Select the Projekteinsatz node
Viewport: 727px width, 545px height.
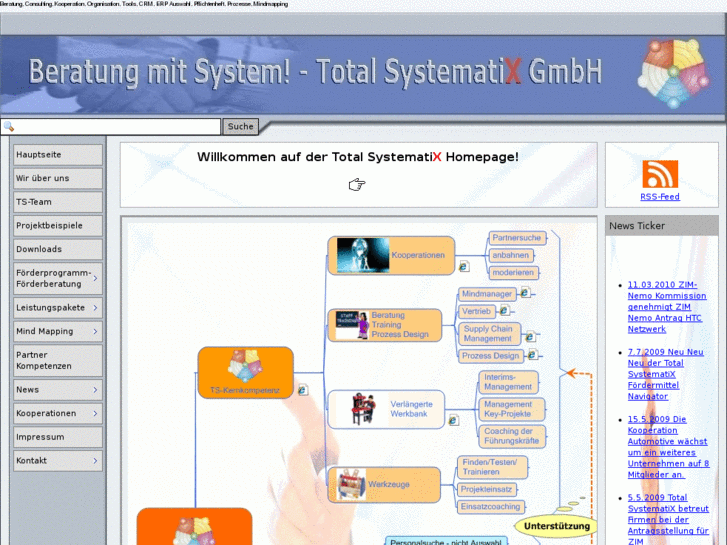(x=487, y=489)
